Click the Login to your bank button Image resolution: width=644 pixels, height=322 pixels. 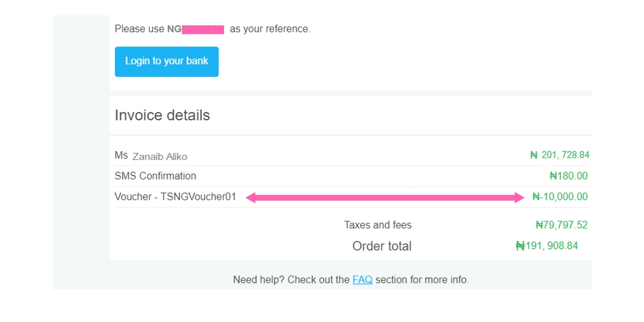pyautogui.click(x=166, y=62)
